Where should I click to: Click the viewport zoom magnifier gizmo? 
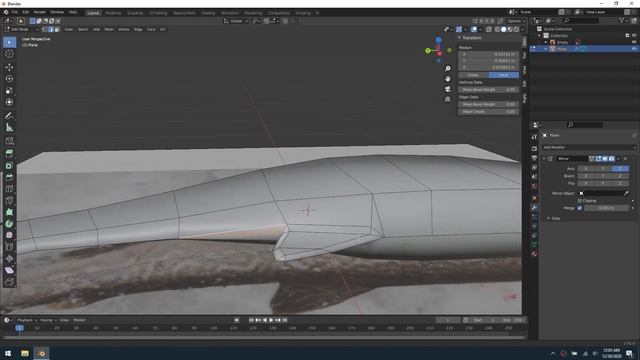(448, 69)
